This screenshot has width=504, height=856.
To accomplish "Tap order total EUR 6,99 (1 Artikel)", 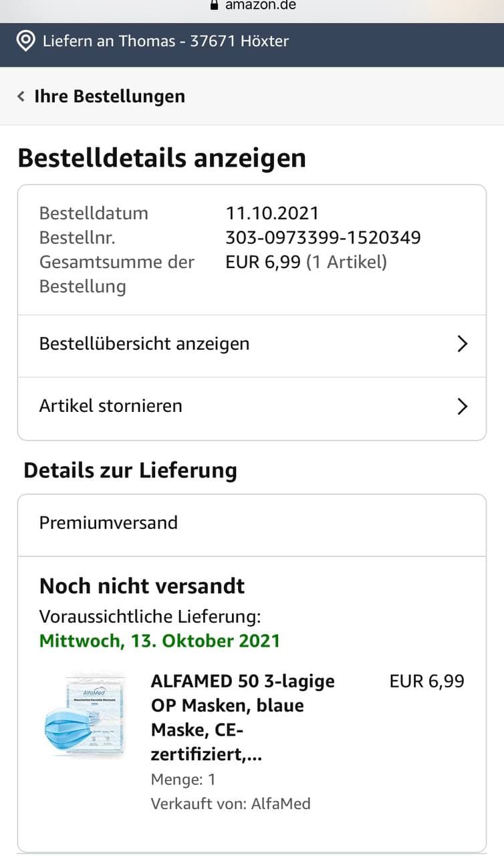I will (306, 261).
